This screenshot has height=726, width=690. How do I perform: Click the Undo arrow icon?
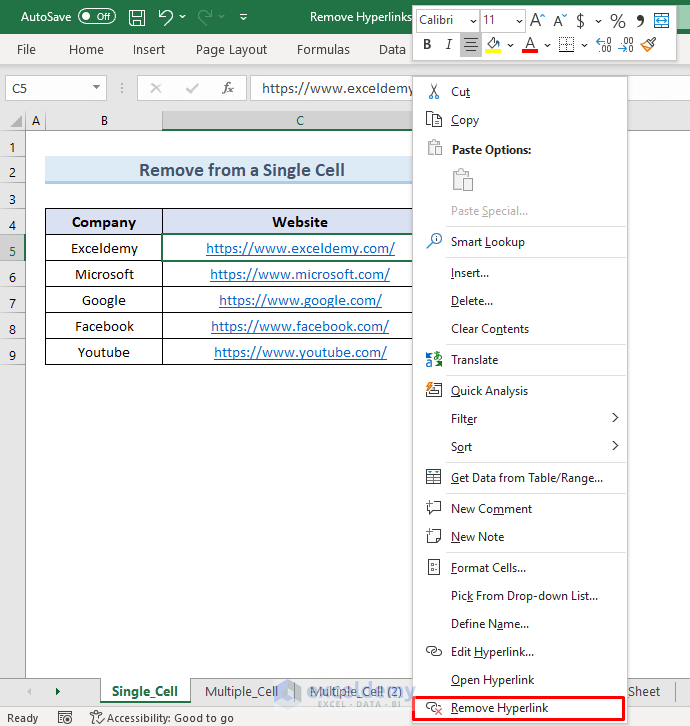click(x=167, y=17)
